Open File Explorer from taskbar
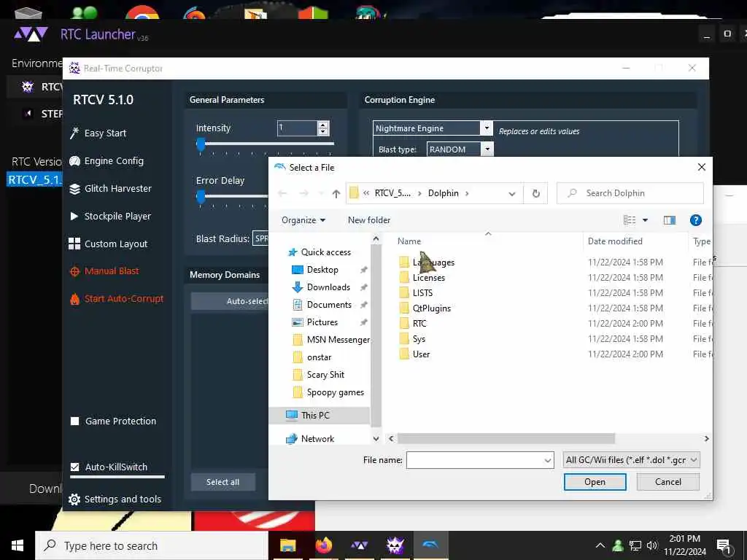The width and height of the screenshot is (747, 560). coord(287,545)
